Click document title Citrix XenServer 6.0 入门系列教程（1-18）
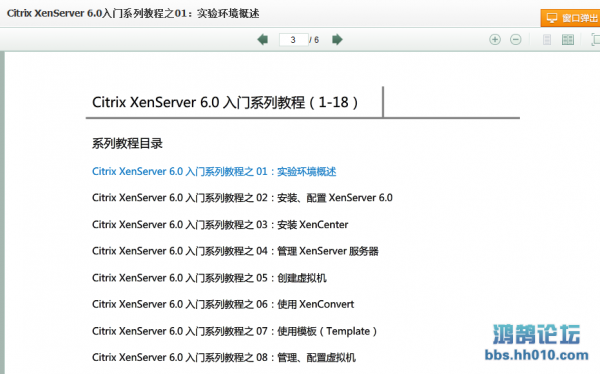The width and height of the screenshot is (600, 374). click(225, 102)
